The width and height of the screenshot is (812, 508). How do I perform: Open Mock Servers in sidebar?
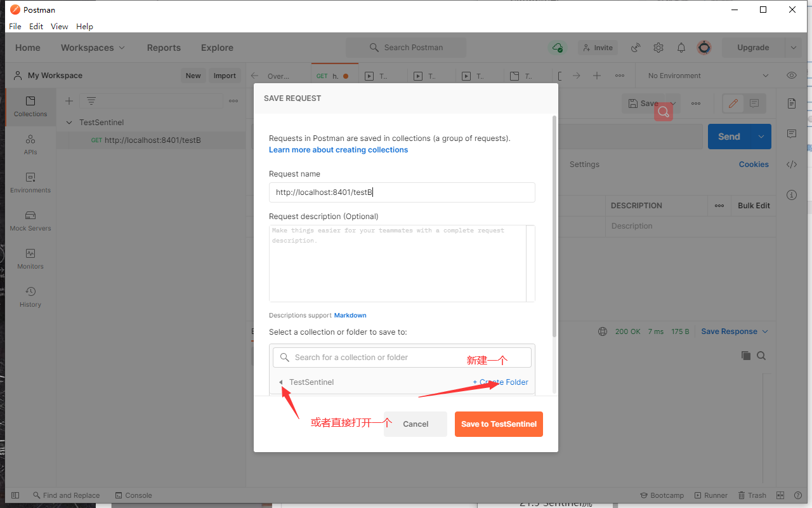tap(30, 220)
